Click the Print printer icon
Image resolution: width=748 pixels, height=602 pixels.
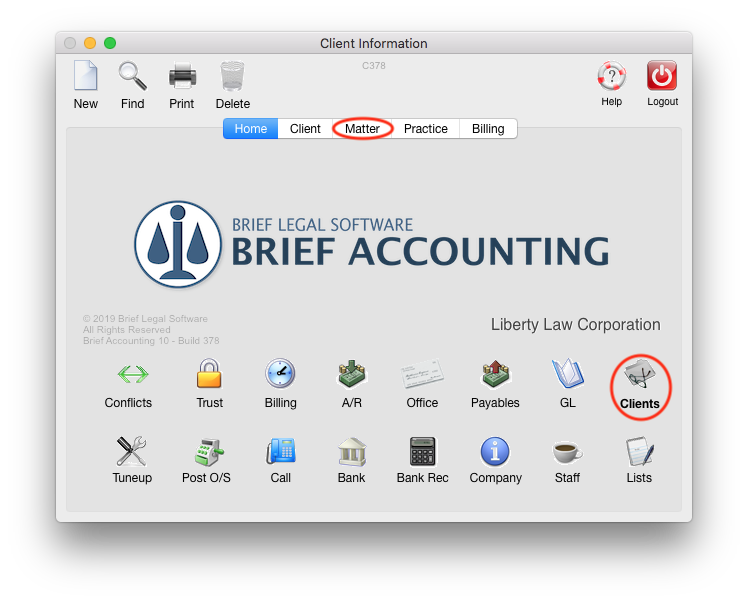(182, 76)
